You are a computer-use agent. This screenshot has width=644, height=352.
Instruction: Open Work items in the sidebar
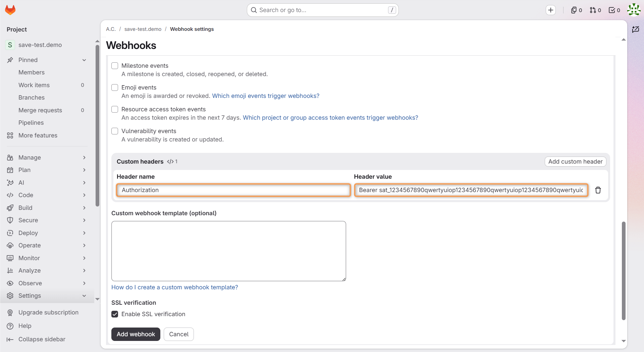click(x=34, y=85)
